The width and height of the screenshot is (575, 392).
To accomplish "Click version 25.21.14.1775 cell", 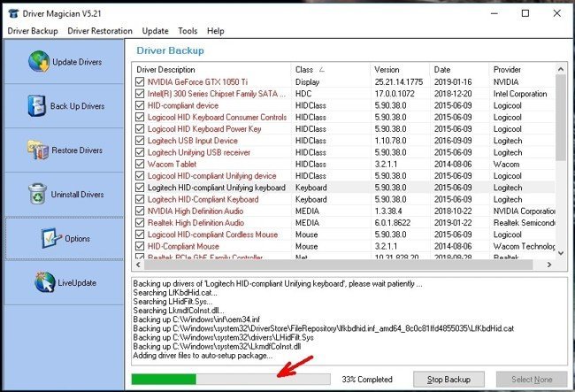I will [x=399, y=81].
